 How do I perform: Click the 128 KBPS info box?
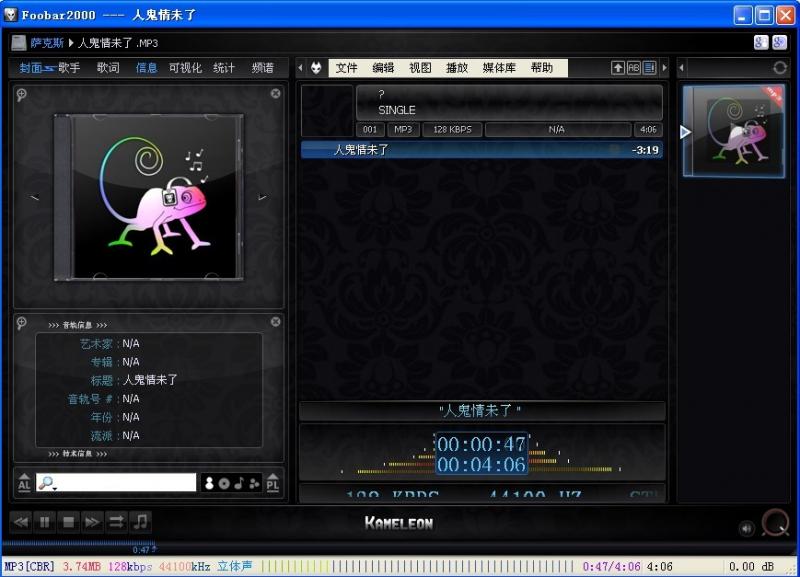tap(453, 130)
